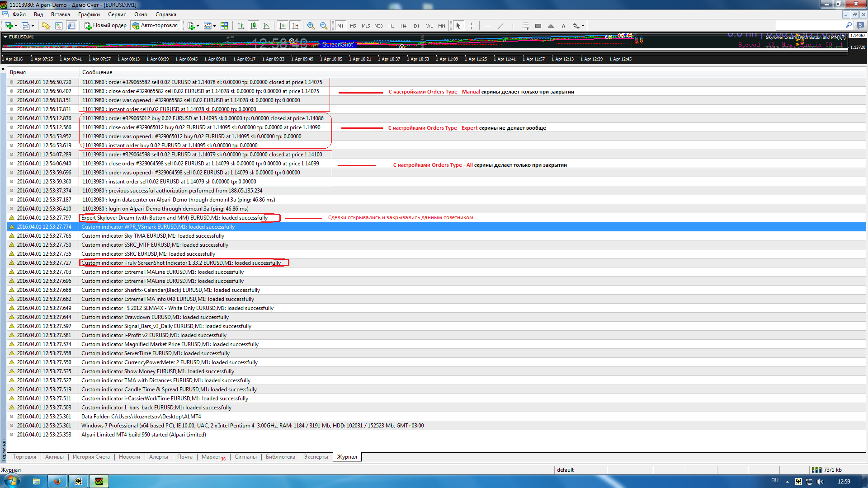This screenshot has width=868, height=488.
Task: Select the triangle shape tool
Action: pyautogui.click(x=551, y=26)
